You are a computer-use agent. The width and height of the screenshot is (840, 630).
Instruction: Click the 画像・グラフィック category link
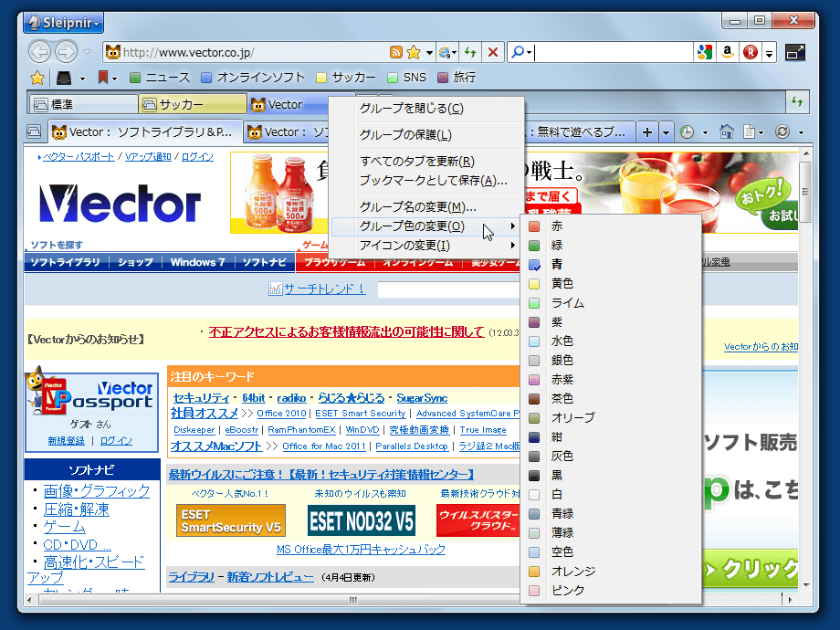(97, 490)
